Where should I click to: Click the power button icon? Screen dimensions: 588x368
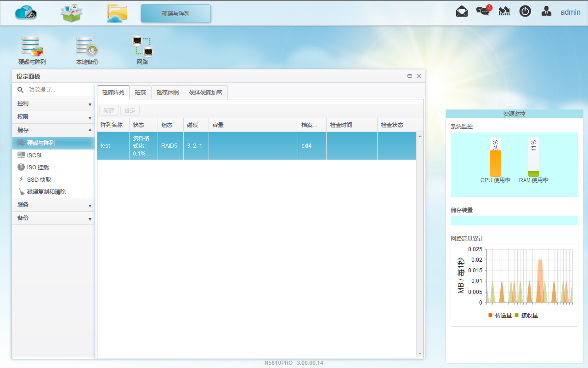pos(525,12)
